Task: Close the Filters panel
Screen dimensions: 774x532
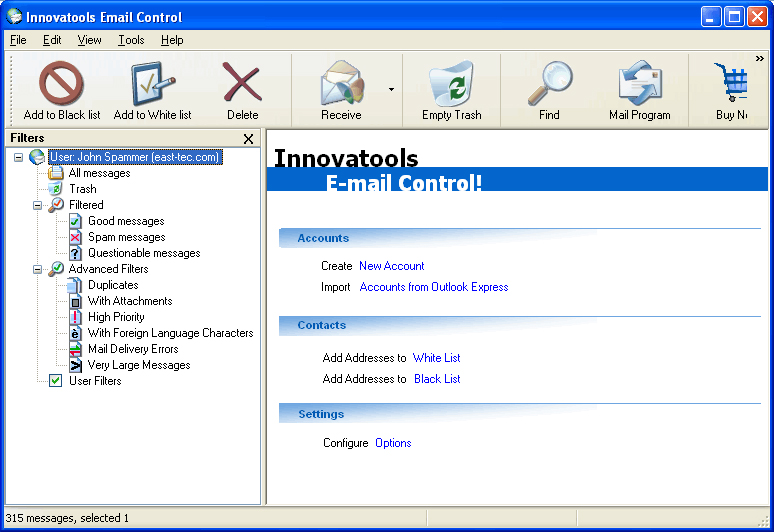Action: point(248,139)
